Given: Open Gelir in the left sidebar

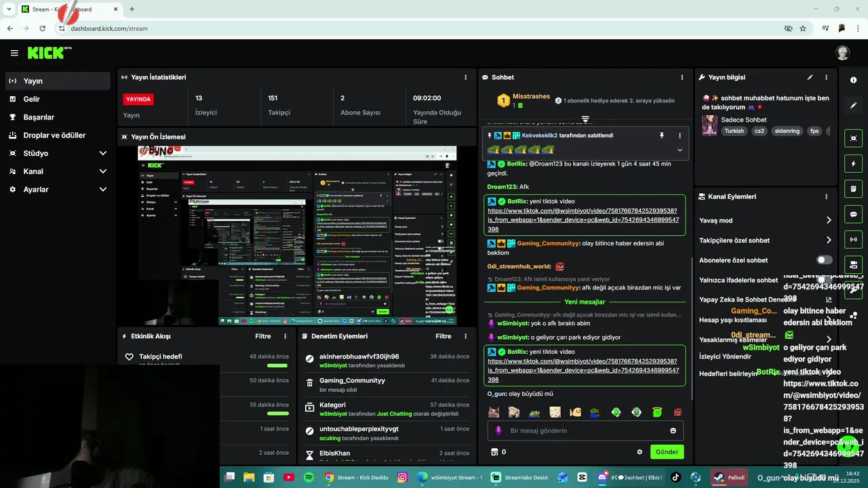Looking at the screenshot, I should (58, 99).
